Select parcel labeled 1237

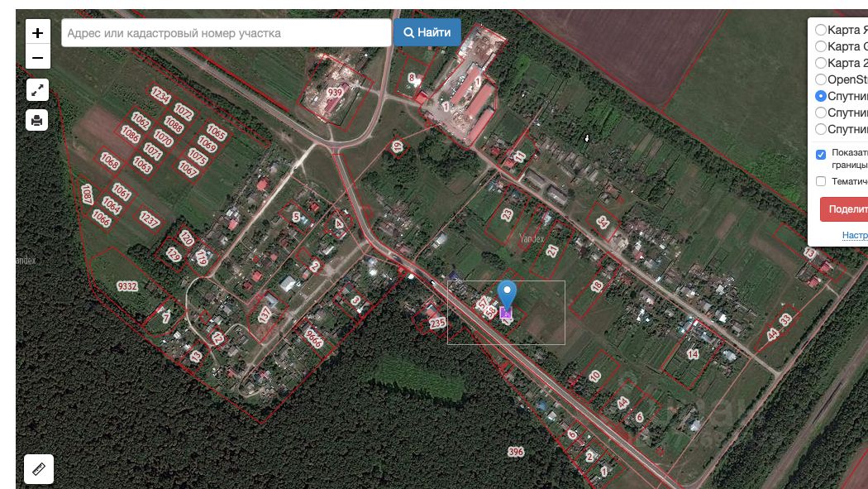pos(150,219)
